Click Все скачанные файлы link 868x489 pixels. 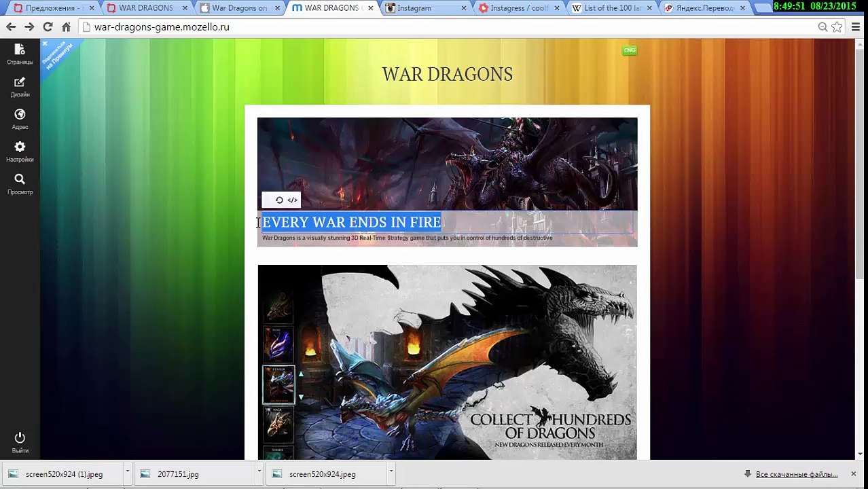796,474
